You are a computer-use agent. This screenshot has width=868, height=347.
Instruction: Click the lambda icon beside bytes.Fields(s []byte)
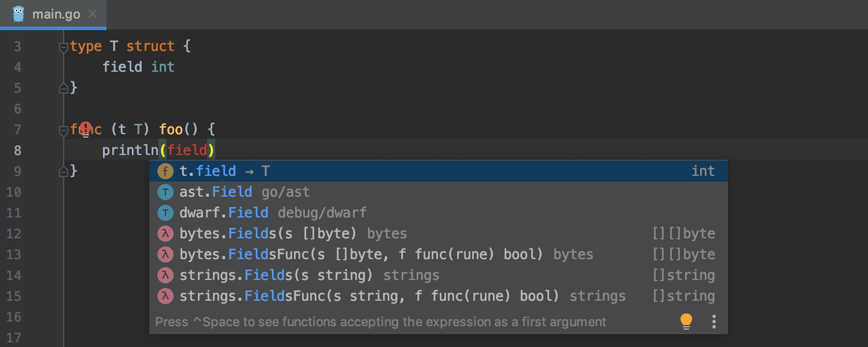(x=165, y=234)
